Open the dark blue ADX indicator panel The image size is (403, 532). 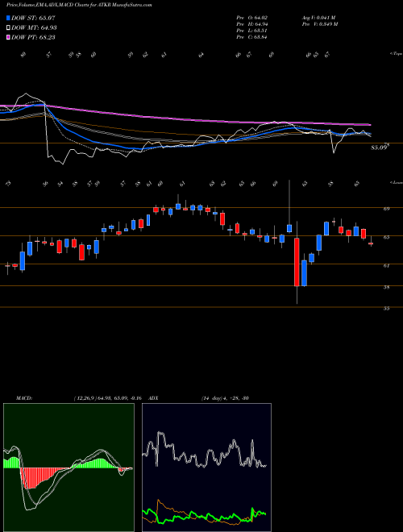tap(206, 468)
